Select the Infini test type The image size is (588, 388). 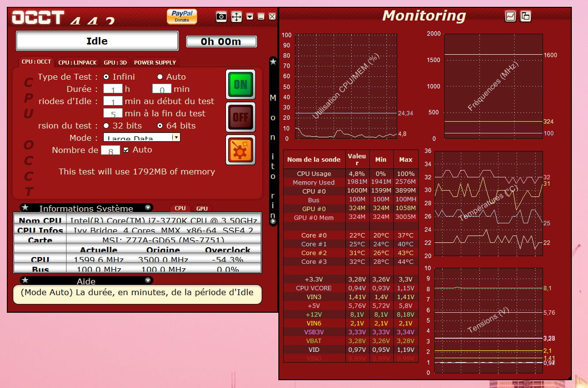click(106, 77)
